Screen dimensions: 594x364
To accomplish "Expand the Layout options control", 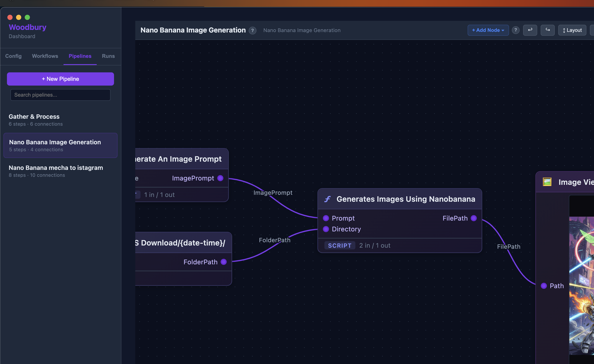I will point(572,30).
